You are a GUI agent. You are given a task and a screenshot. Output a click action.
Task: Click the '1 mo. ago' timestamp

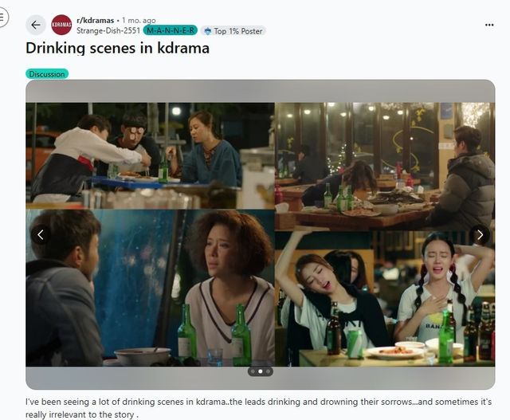[139, 21]
